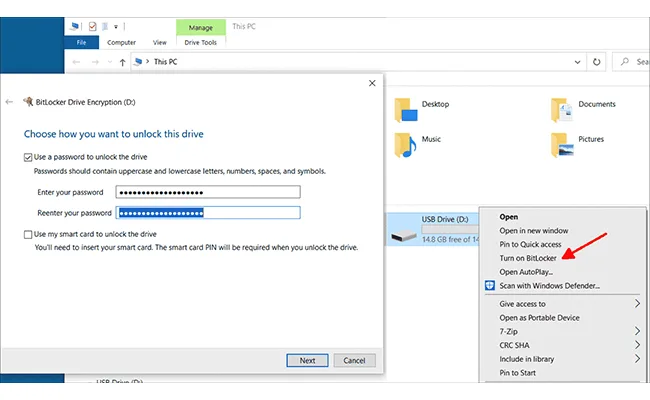The width and height of the screenshot is (650, 400).
Task: Click This PC in the address path
Action: coord(165,62)
